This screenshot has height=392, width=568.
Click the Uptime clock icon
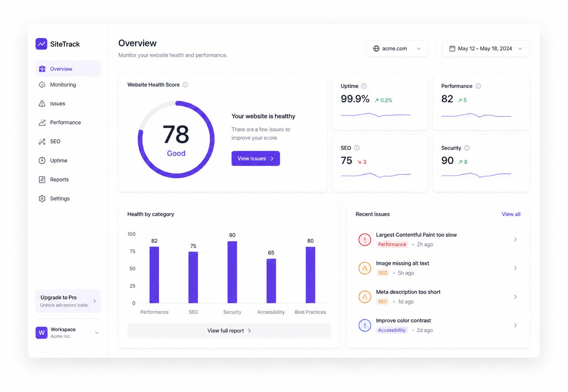[42, 160]
